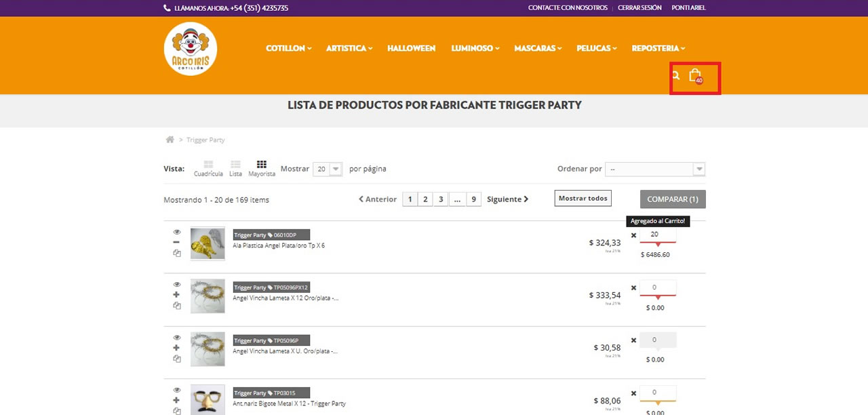Expand the REPOSTERIA menu

(x=658, y=49)
